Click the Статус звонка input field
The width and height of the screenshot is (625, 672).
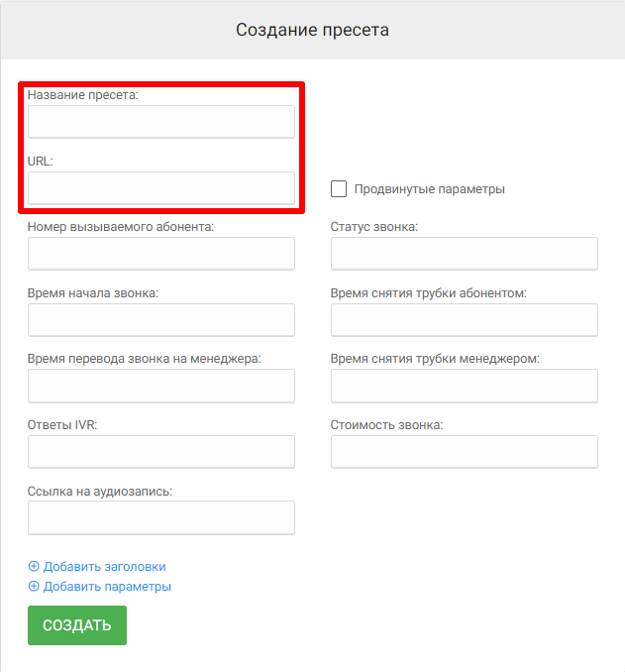click(x=465, y=254)
